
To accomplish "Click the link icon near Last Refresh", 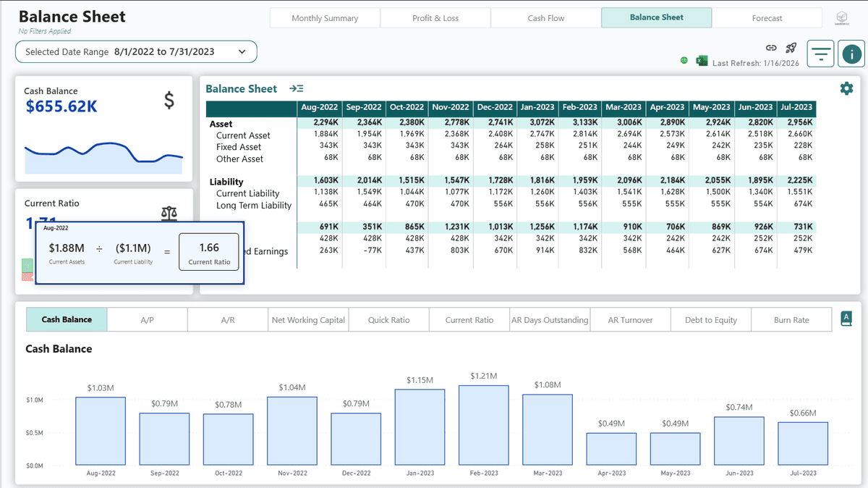I will point(770,47).
